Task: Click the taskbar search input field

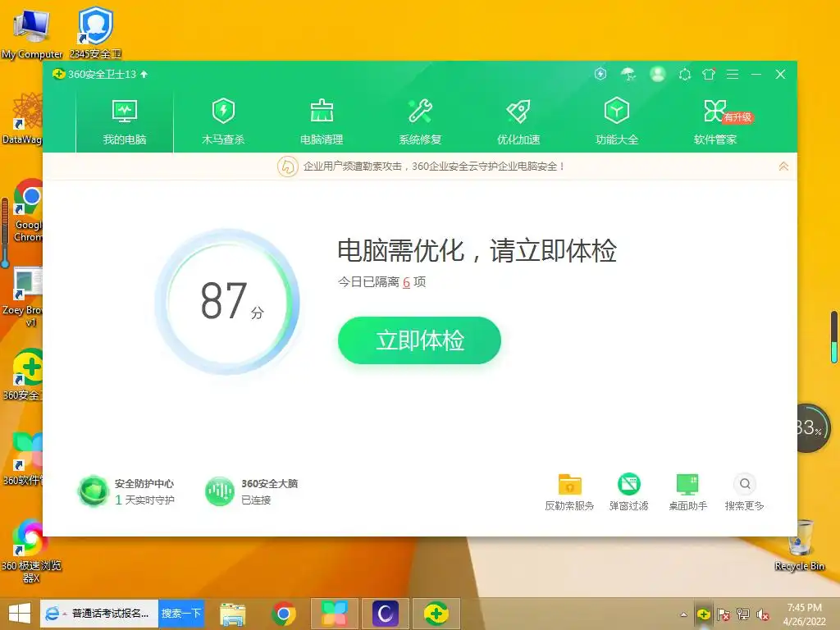Action: pos(111,614)
